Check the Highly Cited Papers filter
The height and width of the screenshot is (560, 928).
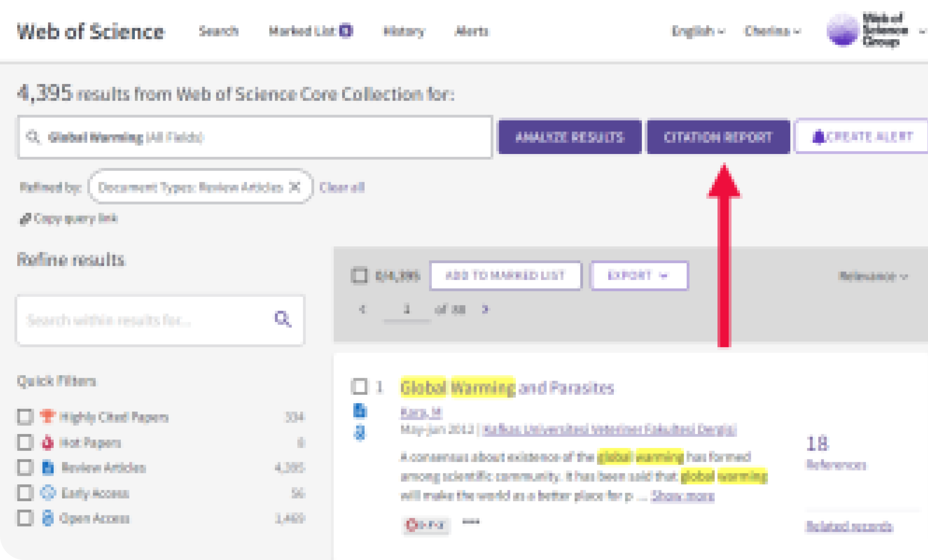[25, 417]
